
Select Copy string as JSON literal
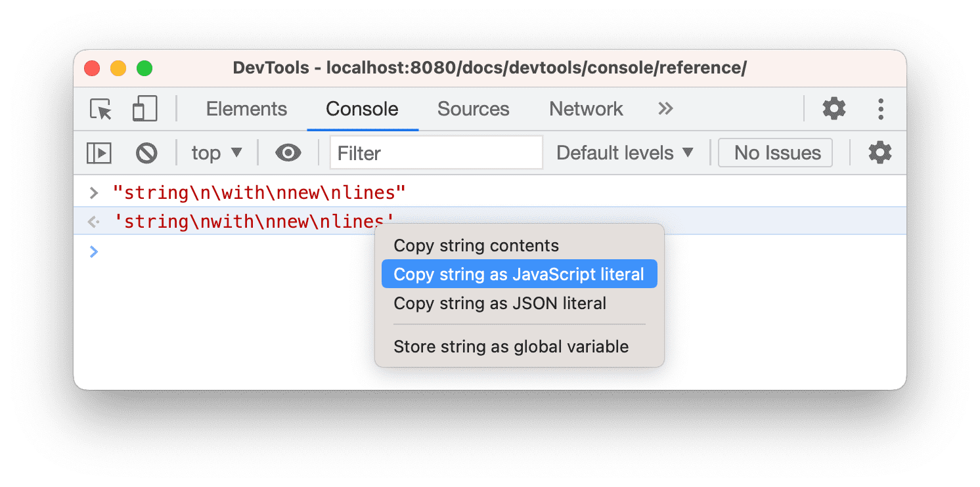[x=499, y=303]
